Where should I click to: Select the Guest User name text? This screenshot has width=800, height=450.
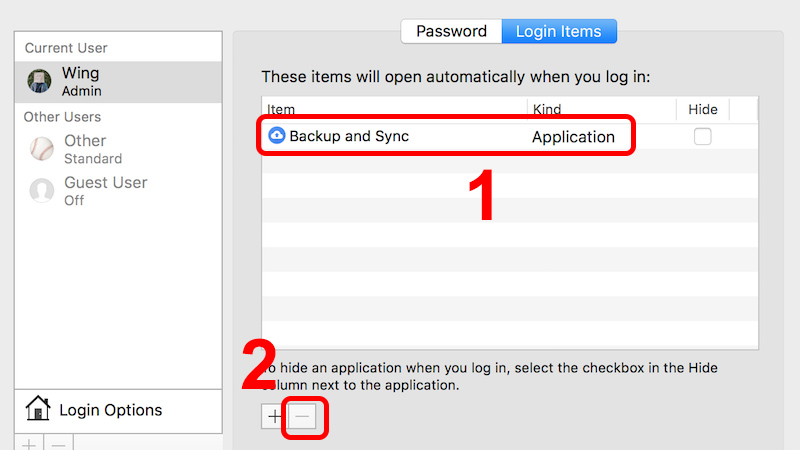point(105,182)
